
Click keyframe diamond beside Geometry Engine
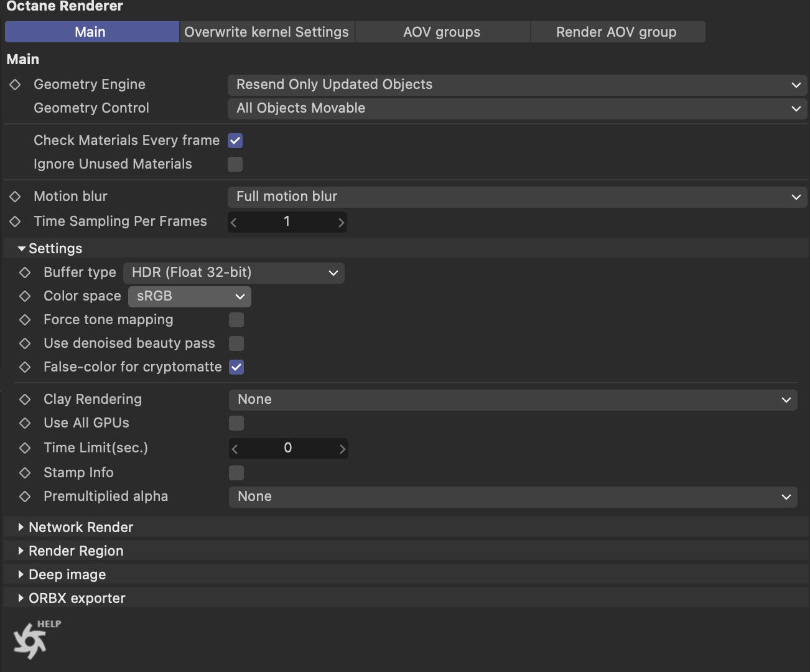16,85
